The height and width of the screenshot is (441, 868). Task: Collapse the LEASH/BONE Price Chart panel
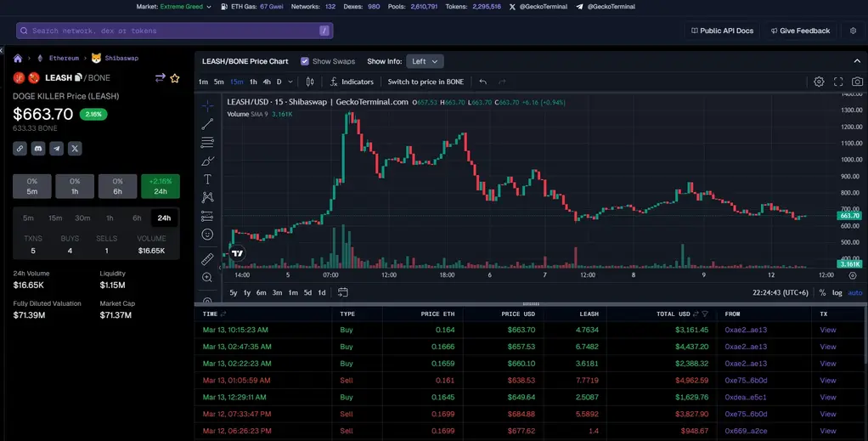pyautogui.click(x=857, y=61)
